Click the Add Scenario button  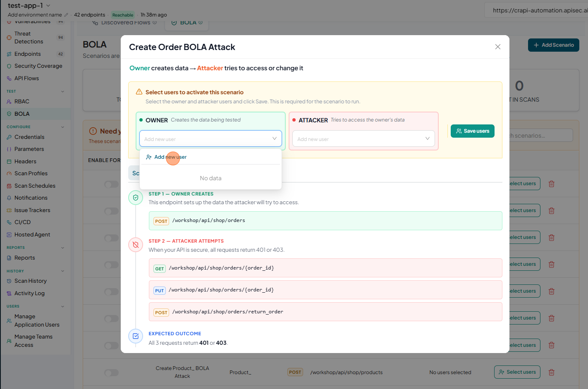(x=554, y=45)
